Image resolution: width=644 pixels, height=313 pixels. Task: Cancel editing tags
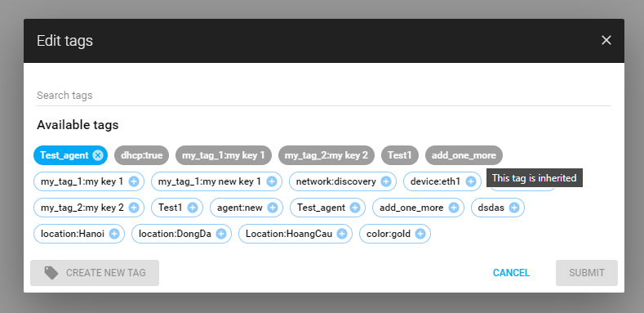(511, 273)
